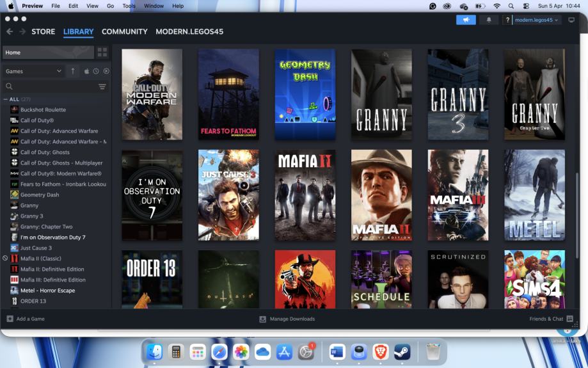The image size is (588, 368).
Task: Click the Manage Downloads link
Action: pyautogui.click(x=292, y=319)
